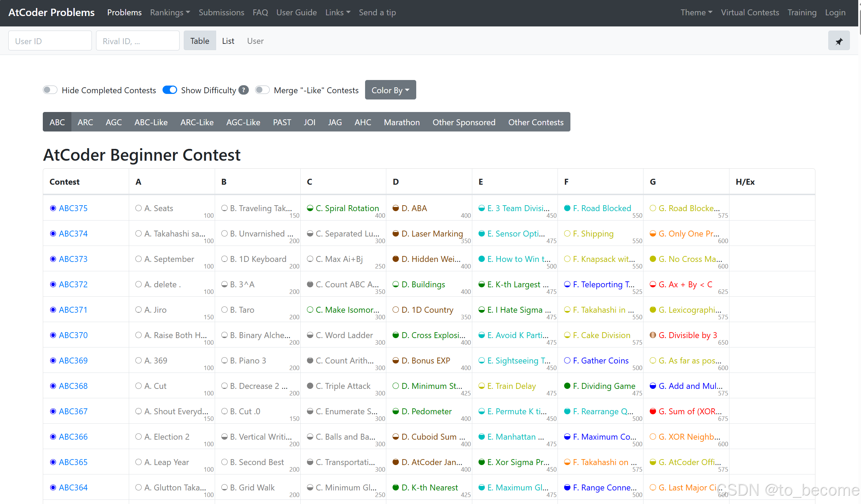Toggle Merge "-Like" Contests switch
861x504 pixels.
(x=262, y=90)
